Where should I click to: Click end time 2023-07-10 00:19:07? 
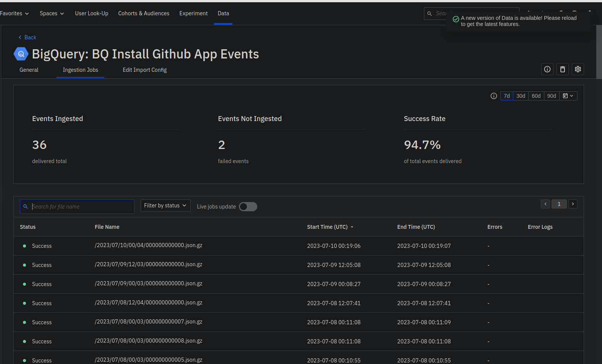(x=424, y=246)
